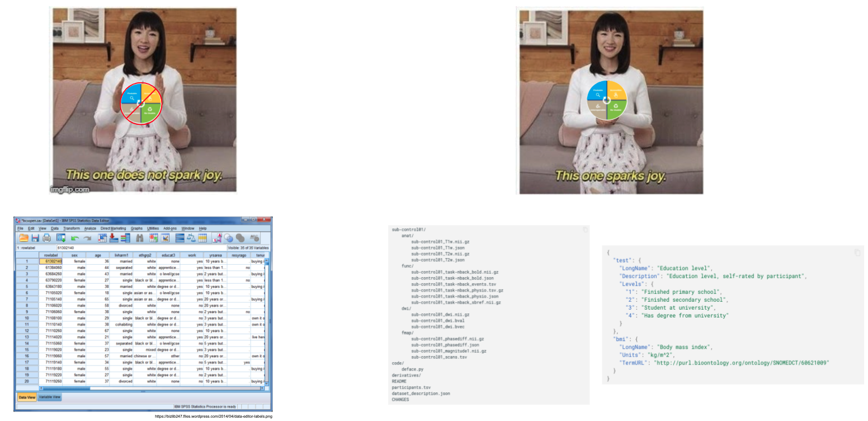This screenshot has height=421, width=868.
Task: Click the Save floppy disk icon in SPSS
Action: tap(35, 238)
